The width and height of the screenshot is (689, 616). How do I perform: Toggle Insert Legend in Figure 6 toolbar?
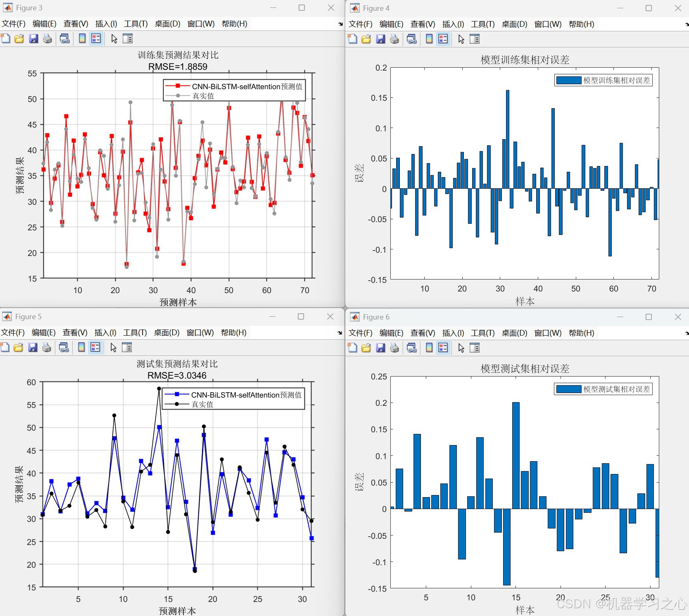coord(443,348)
